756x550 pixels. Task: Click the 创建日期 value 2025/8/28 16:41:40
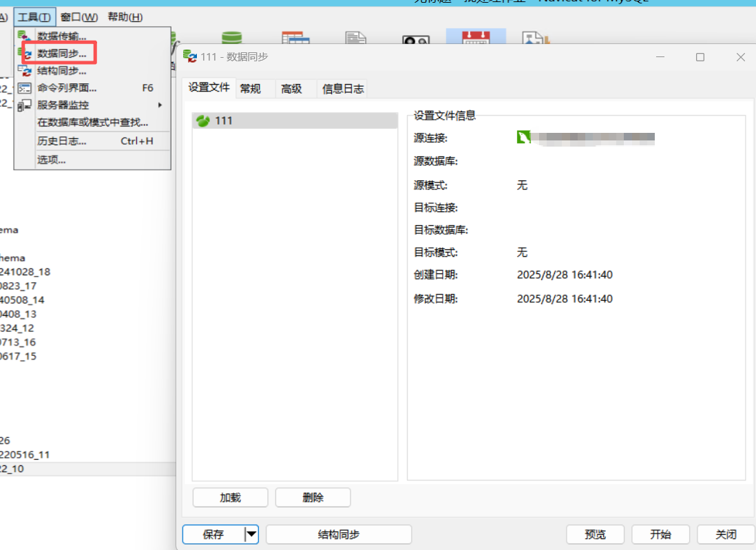click(565, 275)
